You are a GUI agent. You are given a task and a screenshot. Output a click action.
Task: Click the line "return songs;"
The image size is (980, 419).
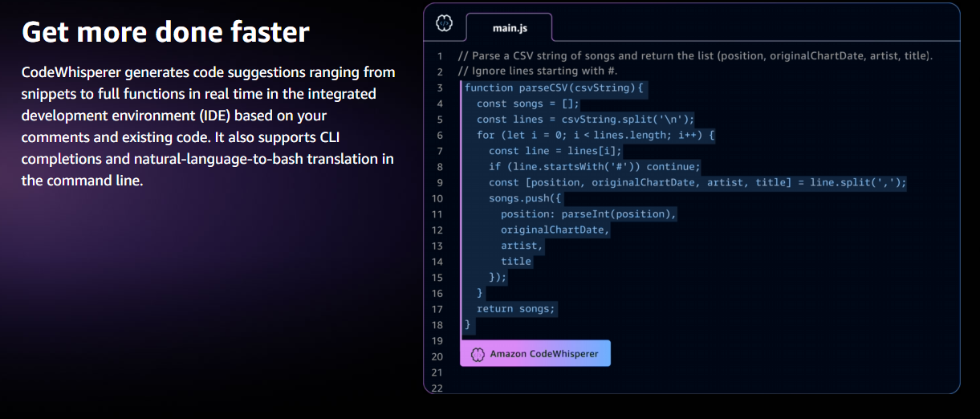[516, 309]
